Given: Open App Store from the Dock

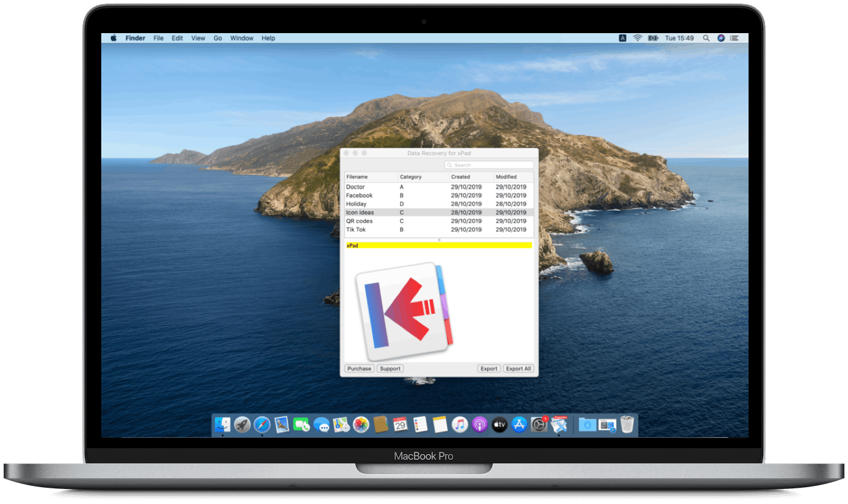Looking at the screenshot, I should [519, 425].
